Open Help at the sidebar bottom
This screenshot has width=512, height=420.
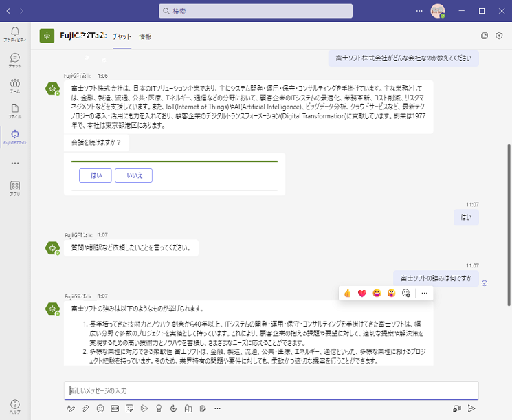[x=15, y=407]
